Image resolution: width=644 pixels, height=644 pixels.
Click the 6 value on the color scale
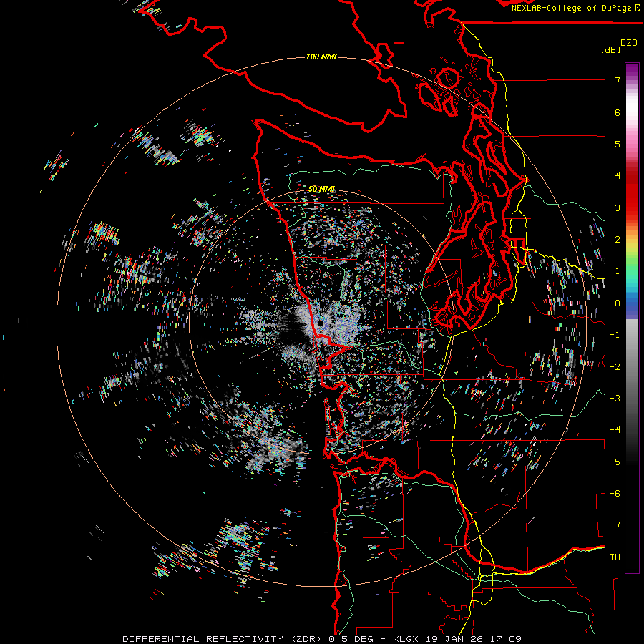click(618, 112)
